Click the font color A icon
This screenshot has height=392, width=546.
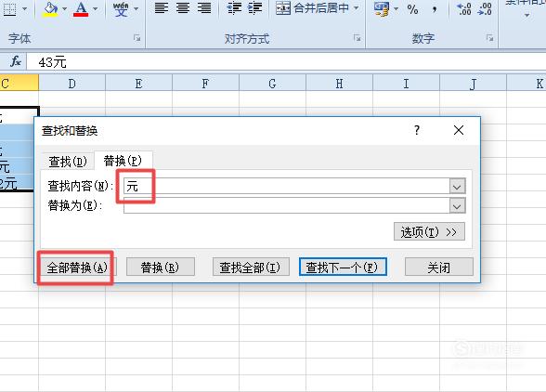coord(81,8)
